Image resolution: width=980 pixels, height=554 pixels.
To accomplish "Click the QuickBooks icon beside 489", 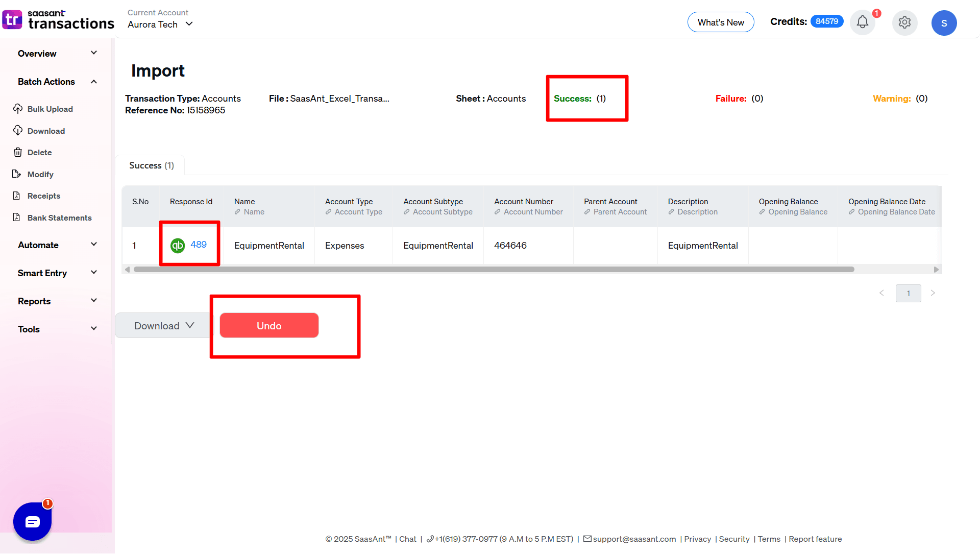I will (x=178, y=246).
